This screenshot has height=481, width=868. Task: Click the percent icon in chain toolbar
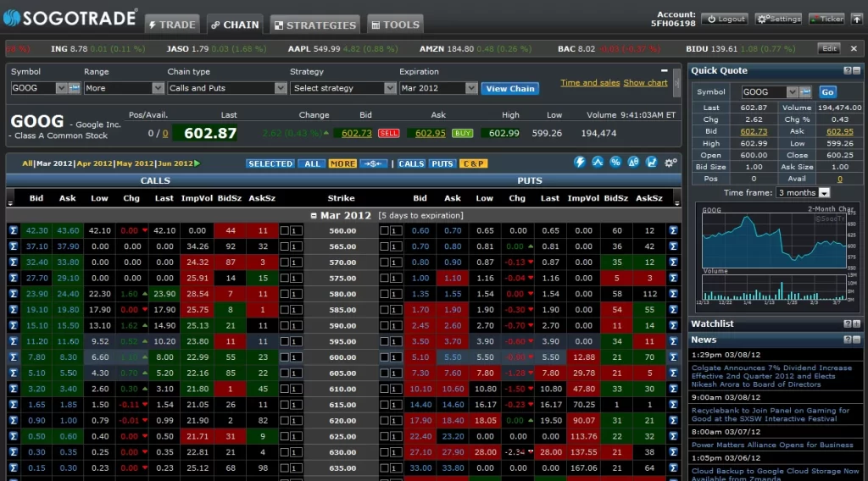coord(615,163)
